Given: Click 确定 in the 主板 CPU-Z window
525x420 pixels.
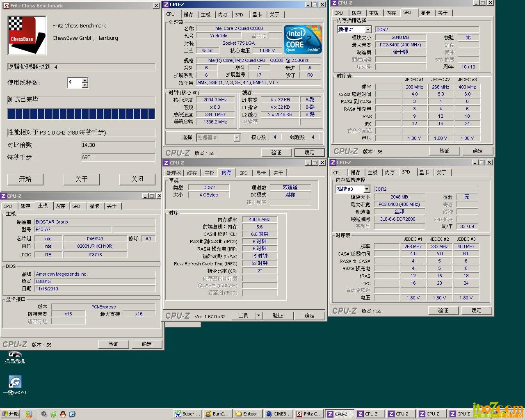Looking at the screenshot, I should [x=147, y=344].
